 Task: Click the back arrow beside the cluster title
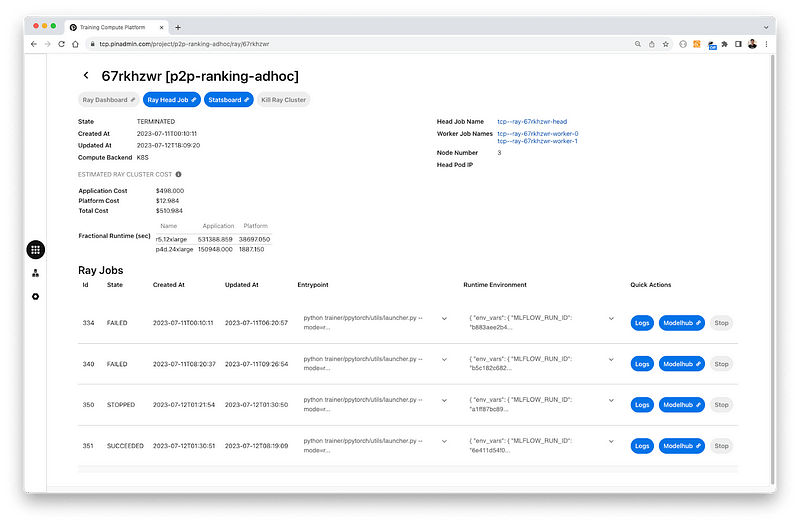point(86,76)
